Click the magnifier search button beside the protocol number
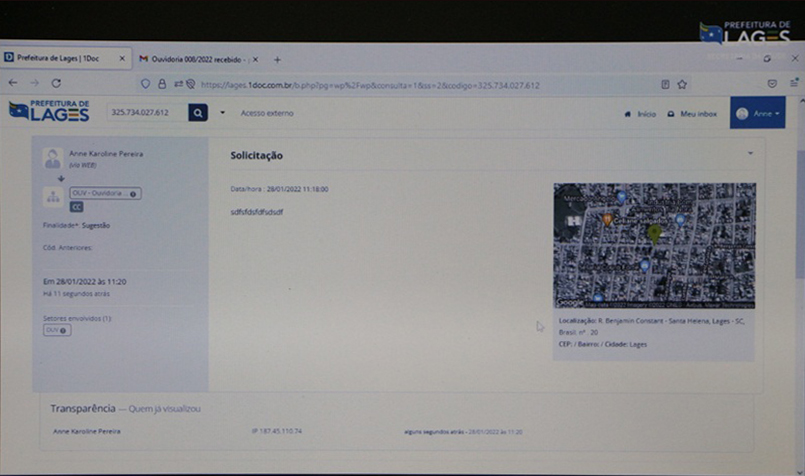 coord(198,113)
